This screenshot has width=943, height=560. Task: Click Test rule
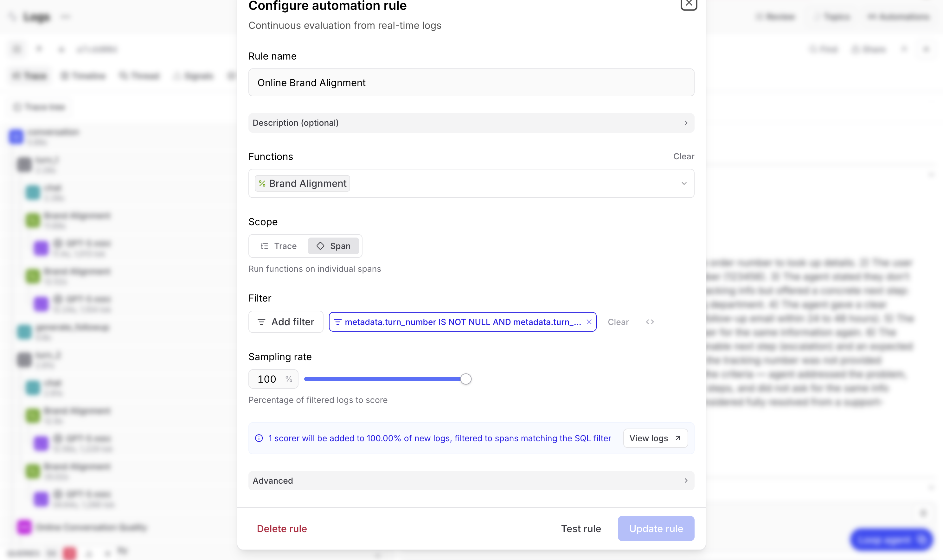coord(581,529)
